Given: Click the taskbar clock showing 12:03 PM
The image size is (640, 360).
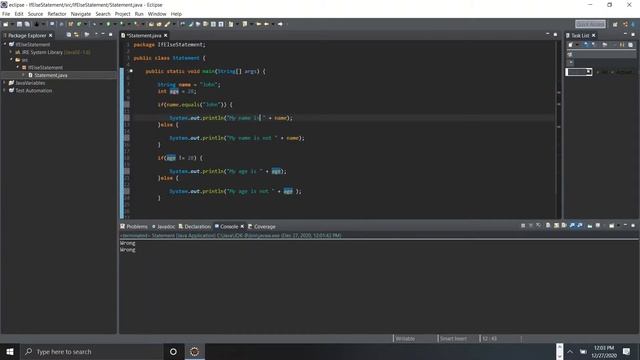Looking at the screenshot, I should [604, 351].
